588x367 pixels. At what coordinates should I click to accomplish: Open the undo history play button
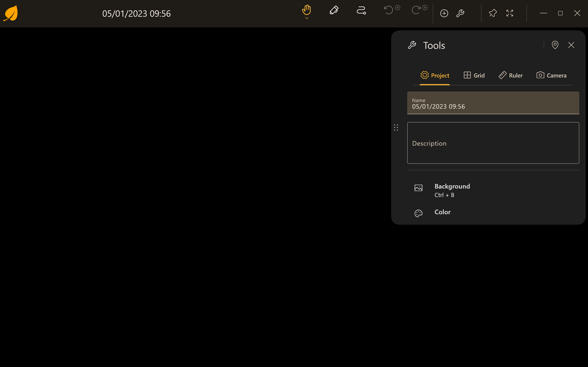(x=398, y=8)
